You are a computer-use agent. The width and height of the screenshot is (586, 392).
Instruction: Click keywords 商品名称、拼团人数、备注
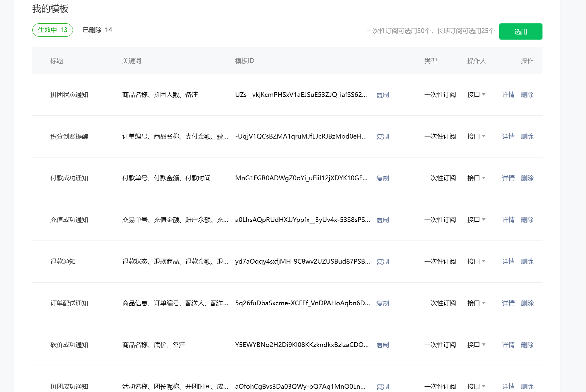tap(160, 95)
